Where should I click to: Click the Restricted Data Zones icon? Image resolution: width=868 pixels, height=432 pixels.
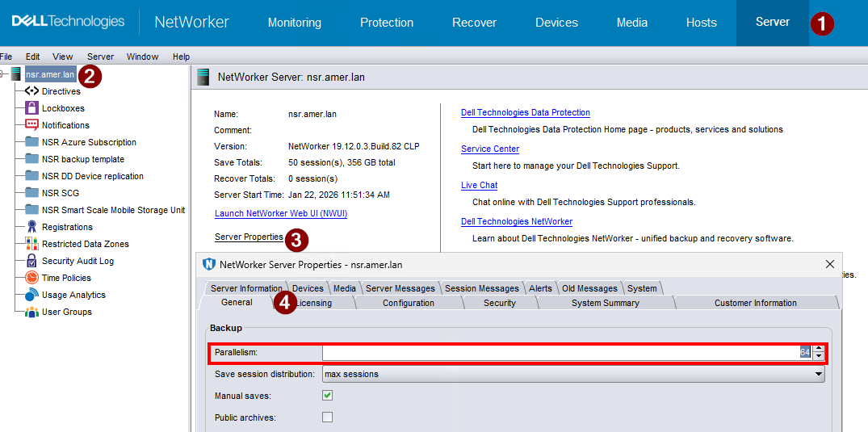pos(31,244)
